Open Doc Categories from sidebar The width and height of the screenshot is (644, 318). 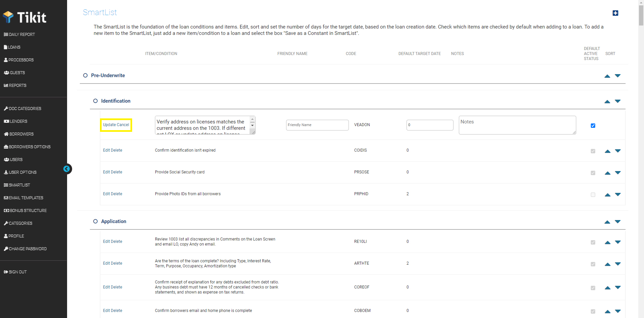(x=25, y=108)
